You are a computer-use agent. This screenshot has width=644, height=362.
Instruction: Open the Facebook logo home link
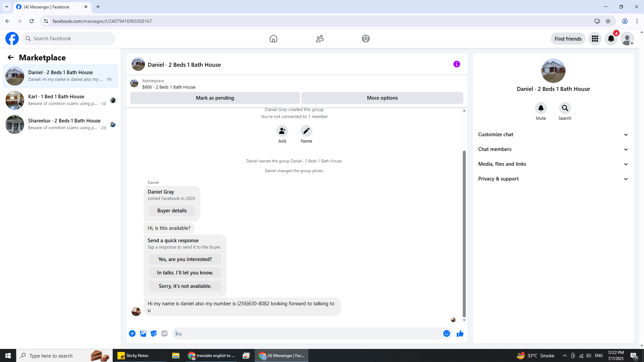(12, 39)
